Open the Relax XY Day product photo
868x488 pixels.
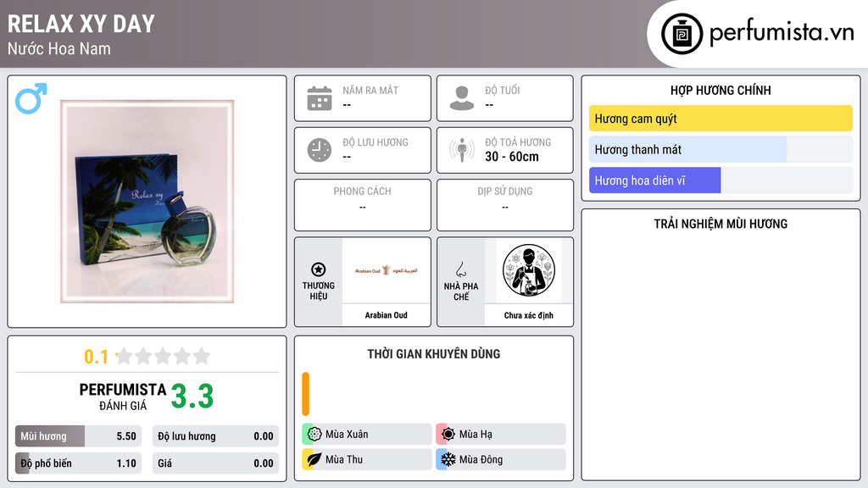coord(147,202)
